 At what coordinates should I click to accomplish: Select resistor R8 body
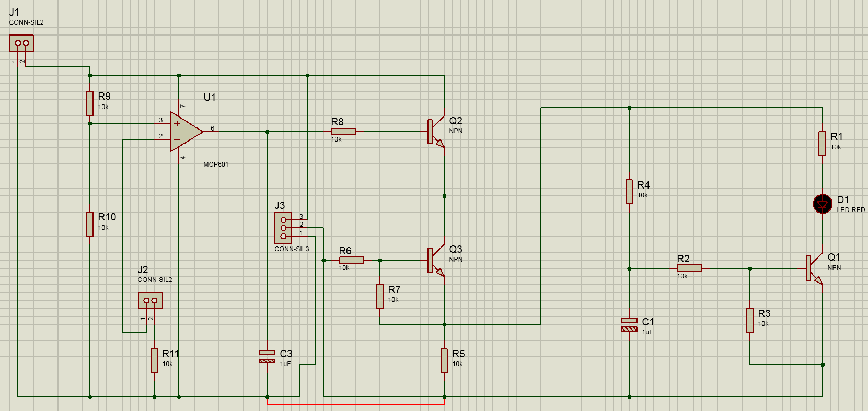343,132
